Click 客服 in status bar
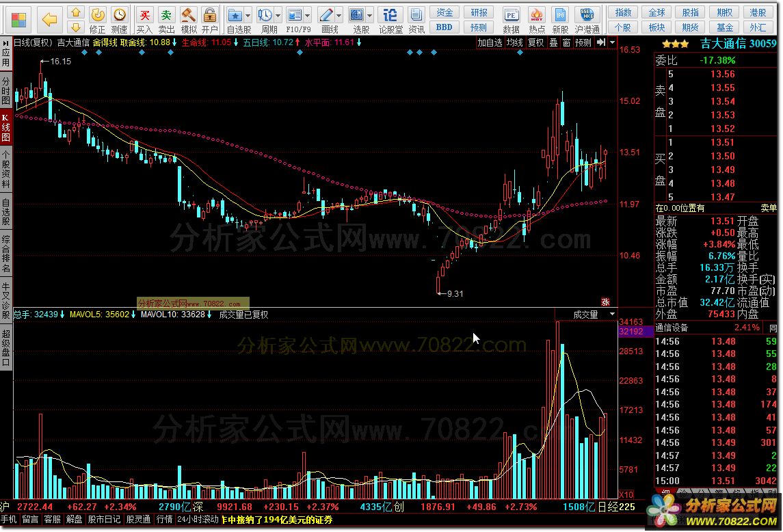Image resolution: width=783 pixels, height=532 pixels. [53, 520]
